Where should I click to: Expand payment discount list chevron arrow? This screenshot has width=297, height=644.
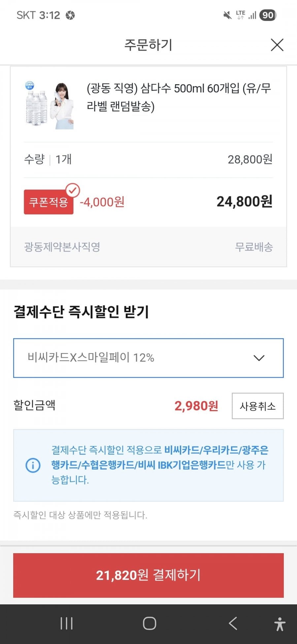click(x=259, y=358)
